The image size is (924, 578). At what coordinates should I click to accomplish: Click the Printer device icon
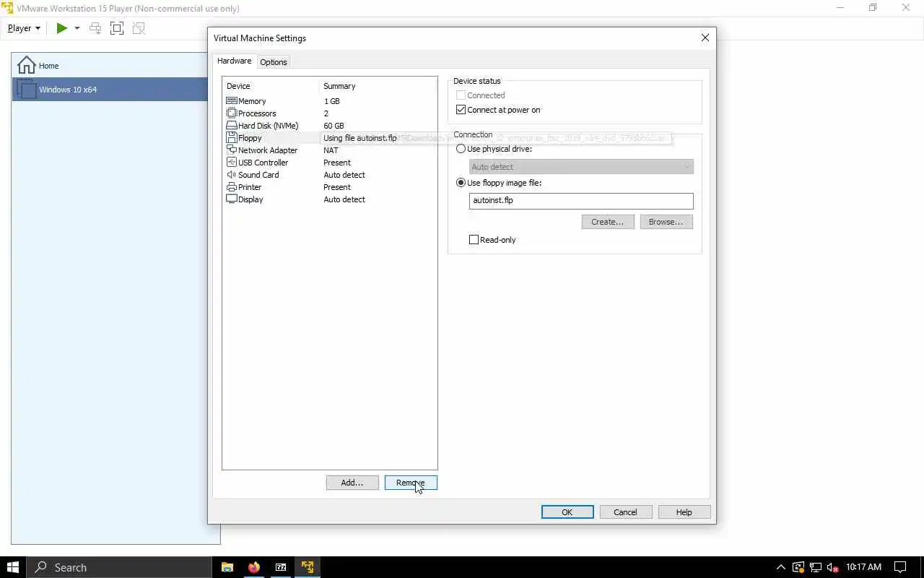tap(232, 187)
